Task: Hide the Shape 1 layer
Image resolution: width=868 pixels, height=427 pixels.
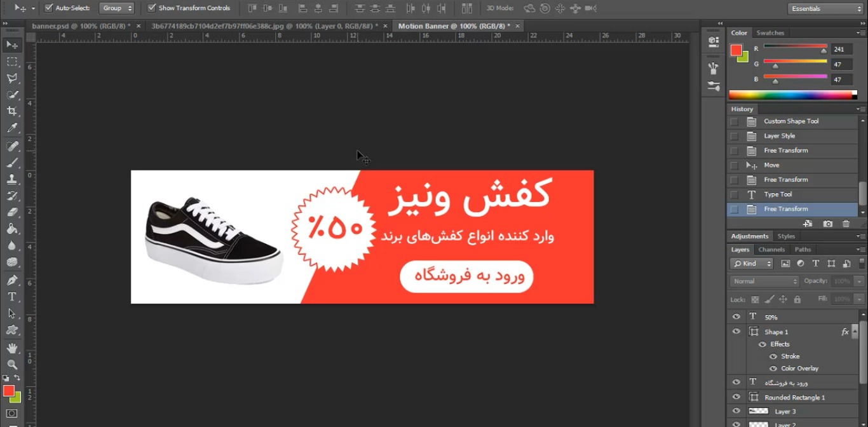Action: pyautogui.click(x=736, y=332)
